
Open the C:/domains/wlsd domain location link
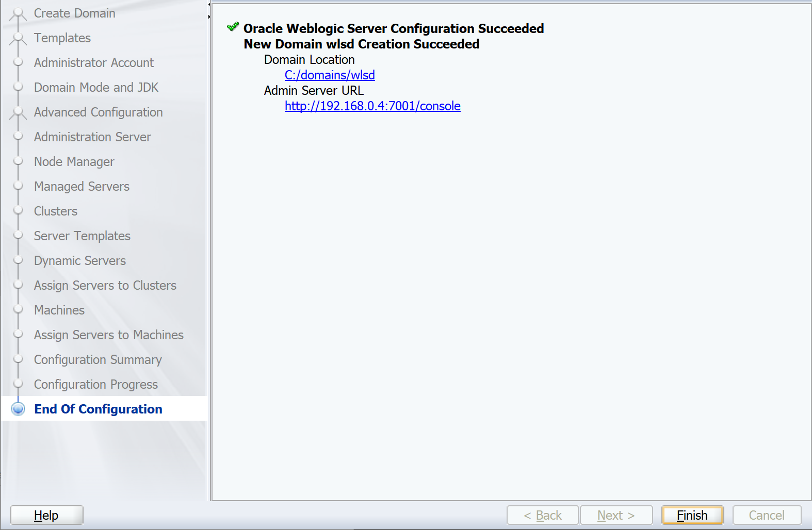[x=330, y=75]
